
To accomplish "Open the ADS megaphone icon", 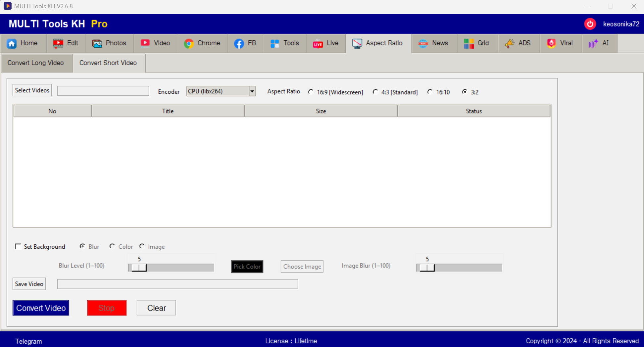I will pos(510,43).
